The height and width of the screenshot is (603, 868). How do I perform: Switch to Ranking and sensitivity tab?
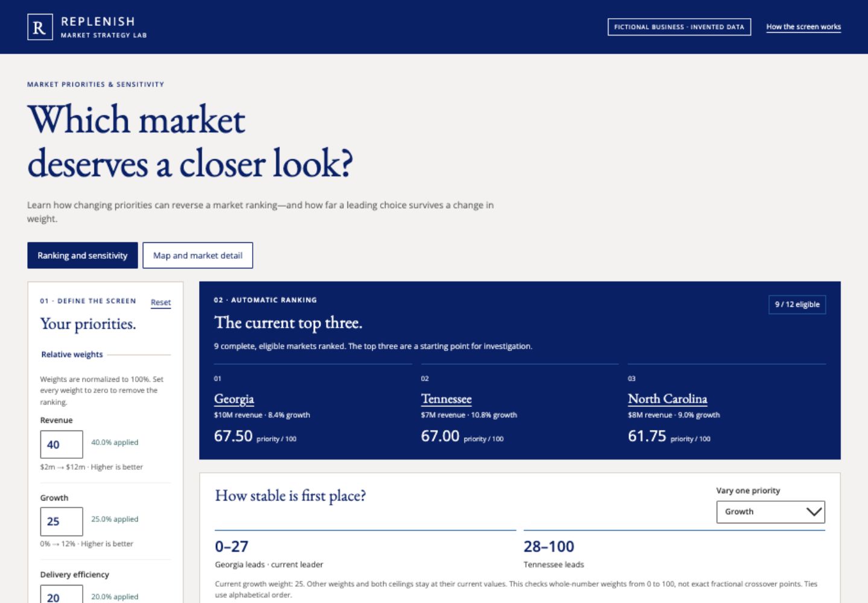[x=83, y=256]
